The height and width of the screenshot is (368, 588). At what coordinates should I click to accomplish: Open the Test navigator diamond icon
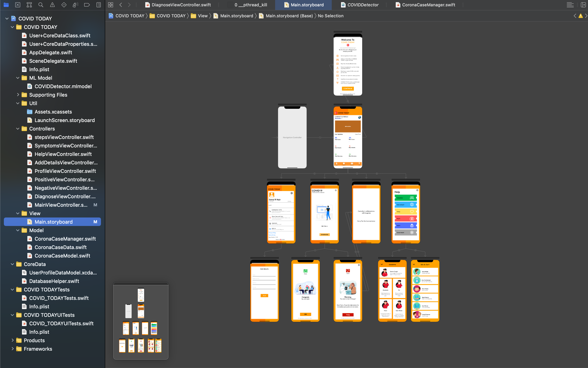click(x=64, y=5)
